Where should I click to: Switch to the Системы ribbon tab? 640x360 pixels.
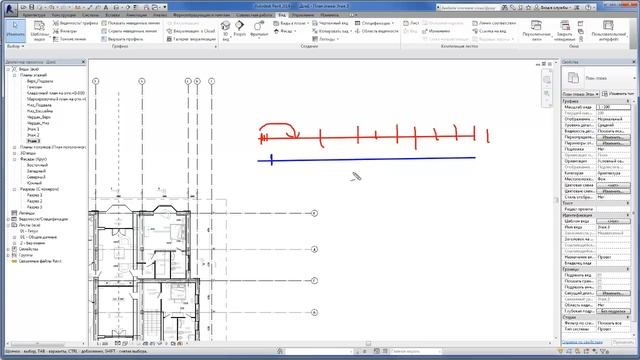[x=90, y=15]
